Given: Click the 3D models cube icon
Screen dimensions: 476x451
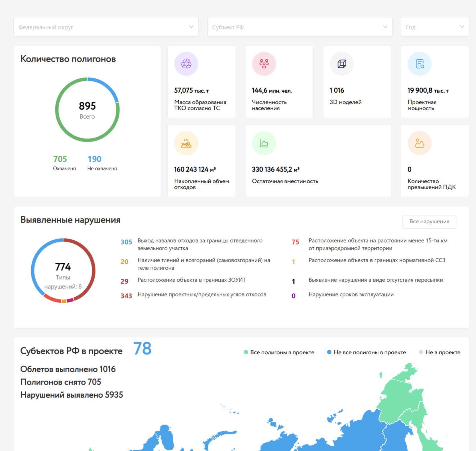Looking at the screenshot, I should (342, 64).
